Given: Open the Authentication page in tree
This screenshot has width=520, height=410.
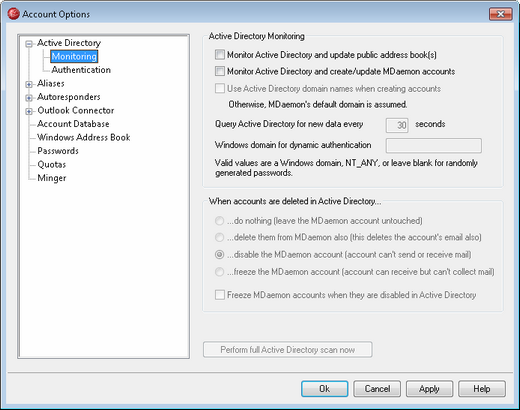Looking at the screenshot, I should pyautogui.click(x=81, y=70).
